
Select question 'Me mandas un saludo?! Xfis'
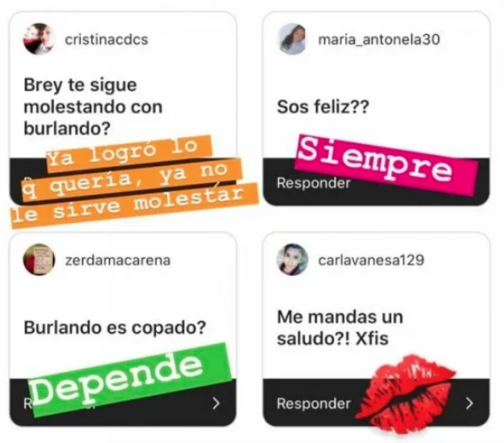(x=339, y=328)
